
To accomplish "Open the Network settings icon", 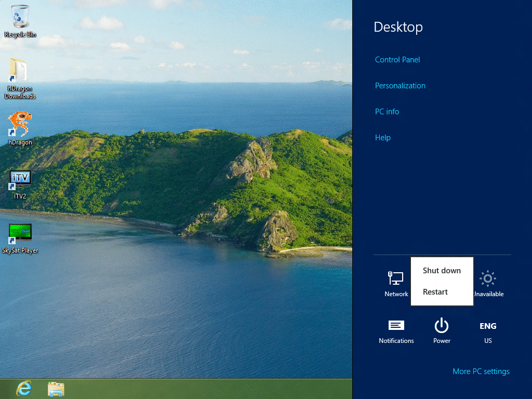I will [x=396, y=284].
